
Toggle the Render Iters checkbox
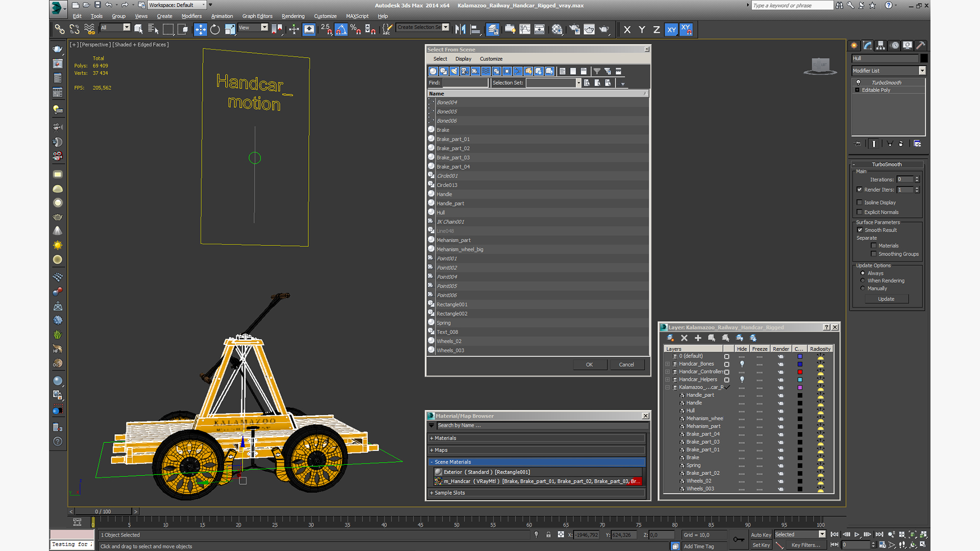pos(860,190)
